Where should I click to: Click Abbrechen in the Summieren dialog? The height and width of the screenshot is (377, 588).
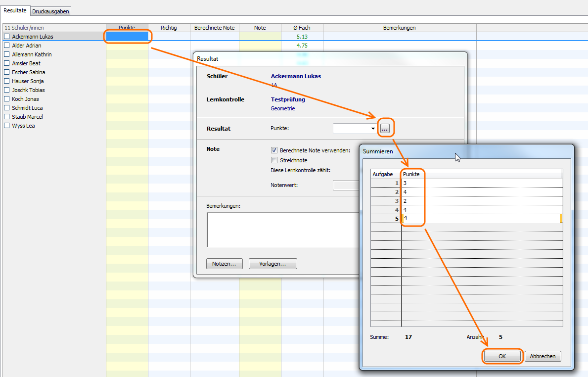[x=543, y=356]
